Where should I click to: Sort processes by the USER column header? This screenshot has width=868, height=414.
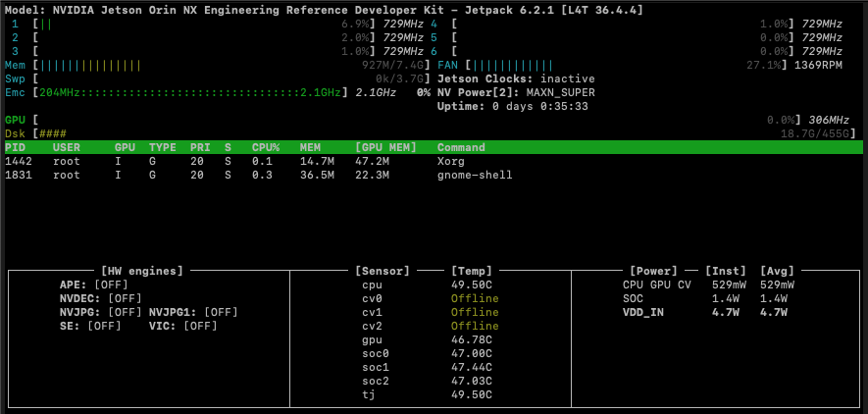pyautogui.click(x=67, y=147)
